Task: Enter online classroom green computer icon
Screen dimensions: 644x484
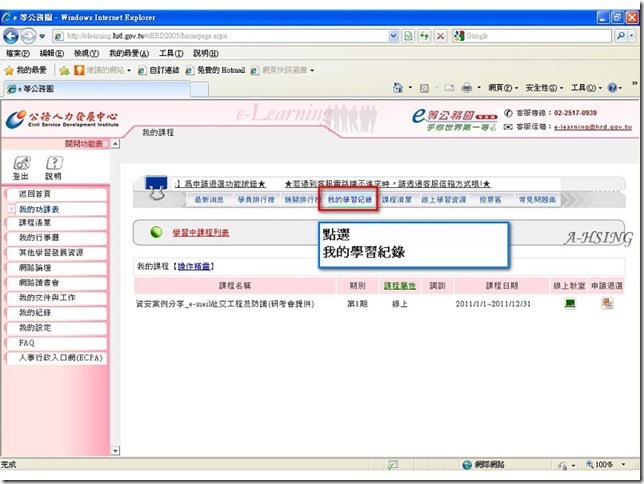Action: (570, 304)
